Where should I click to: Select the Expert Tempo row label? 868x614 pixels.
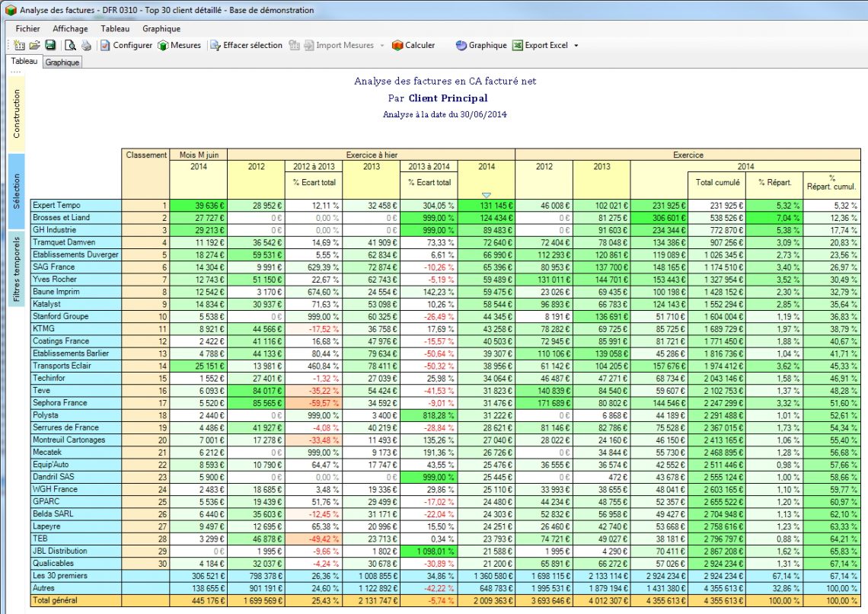pyautogui.click(x=76, y=206)
